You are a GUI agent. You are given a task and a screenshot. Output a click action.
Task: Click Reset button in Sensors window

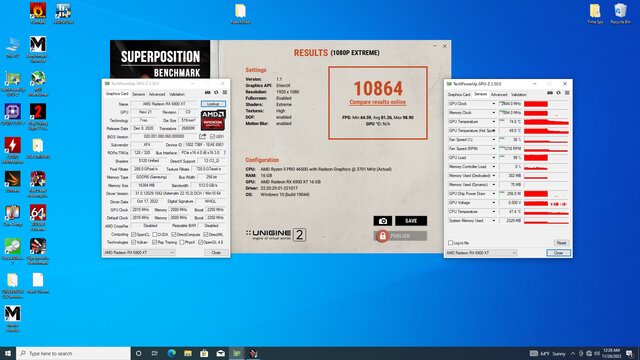click(x=561, y=243)
